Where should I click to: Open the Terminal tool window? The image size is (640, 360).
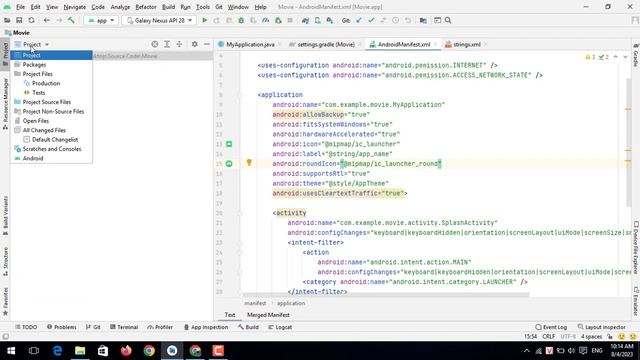[x=124, y=327]
